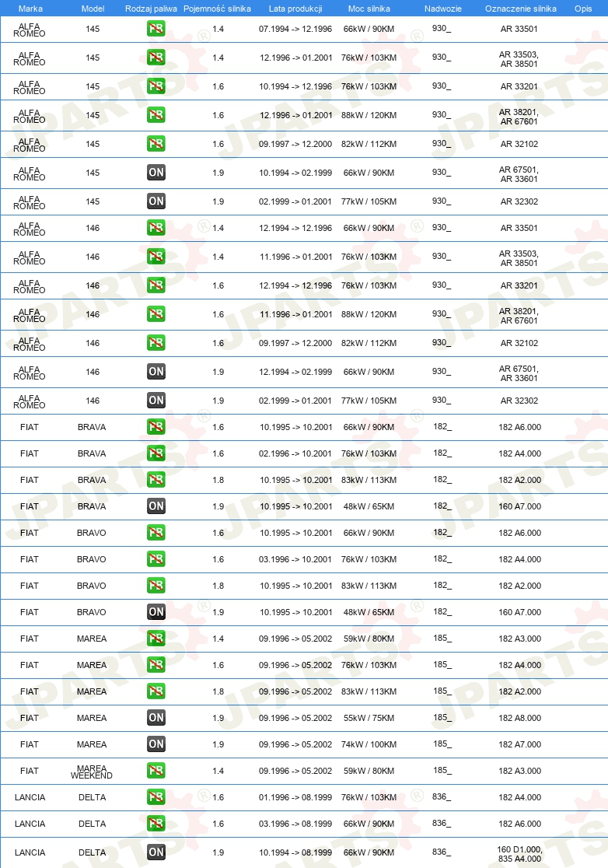The height and width of the screenshot is (868, 608).
Task: Click date 03.1996 -> 08.1999 in Lancia Delta row
Action: tap(295, 824)
